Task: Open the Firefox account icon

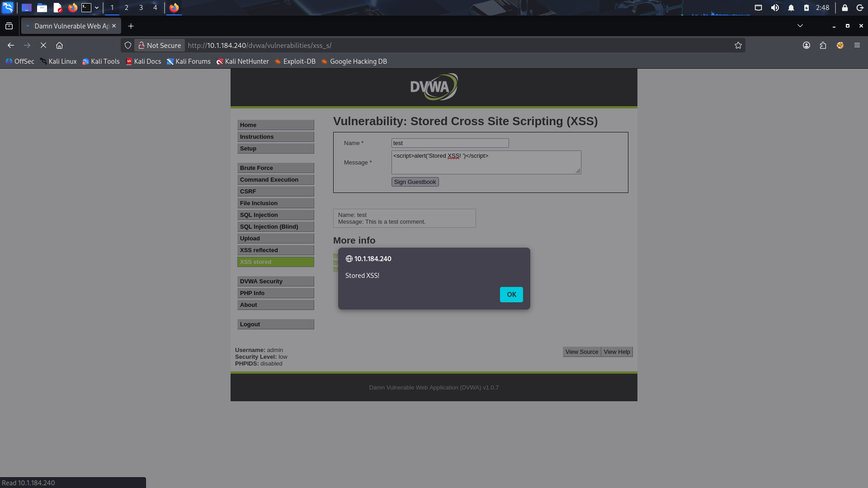Action: click(x=807, y=45)
